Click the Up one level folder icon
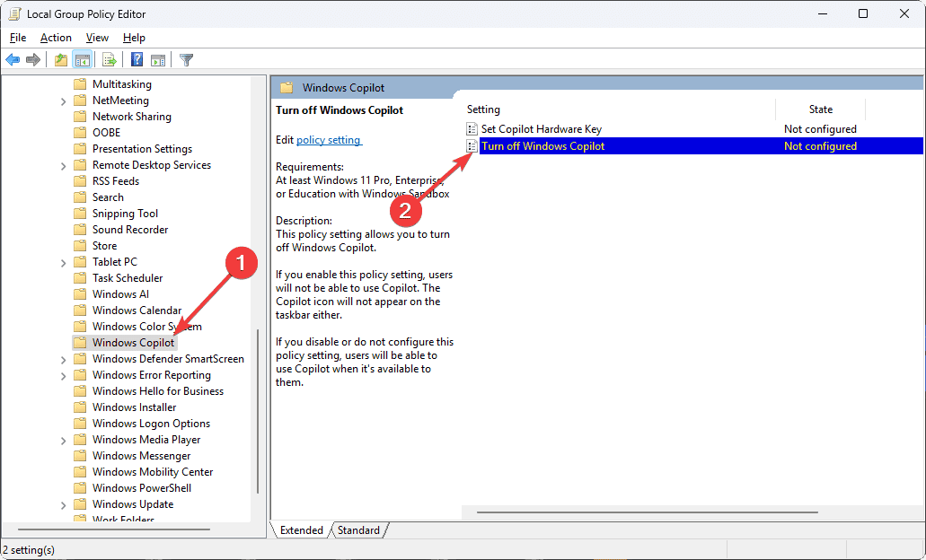 60,59
